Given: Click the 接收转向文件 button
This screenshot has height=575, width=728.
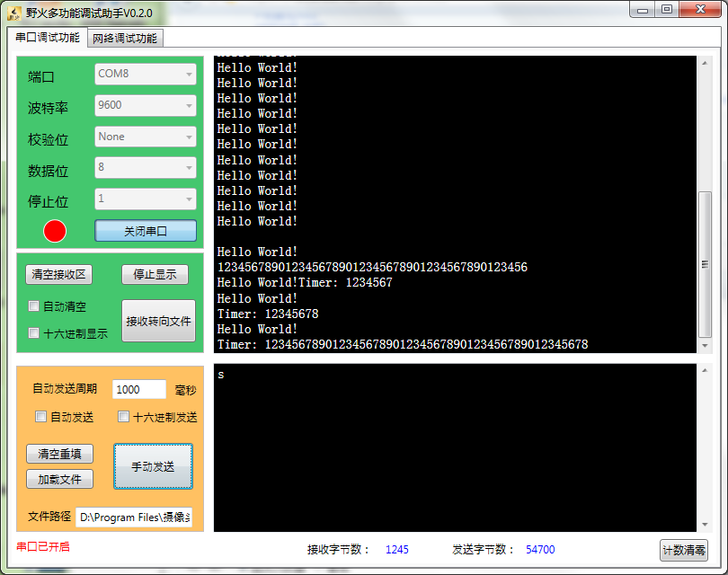Looking at the screenshot, I should click(158, 321).
